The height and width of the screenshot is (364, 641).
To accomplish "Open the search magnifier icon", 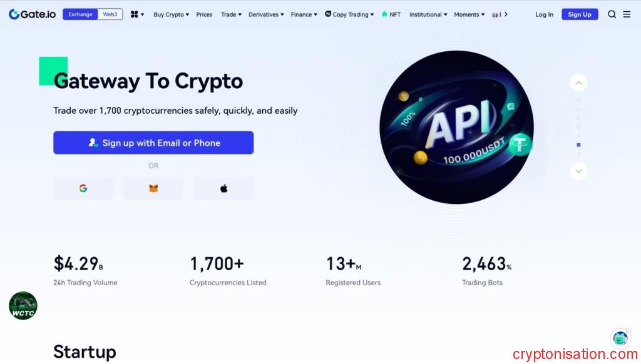I will [x=612, y=14].
